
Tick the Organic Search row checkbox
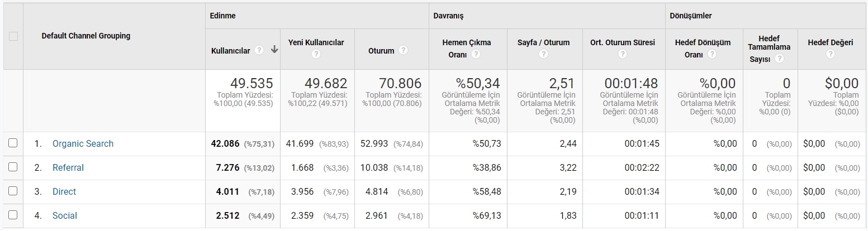(13, 143)
